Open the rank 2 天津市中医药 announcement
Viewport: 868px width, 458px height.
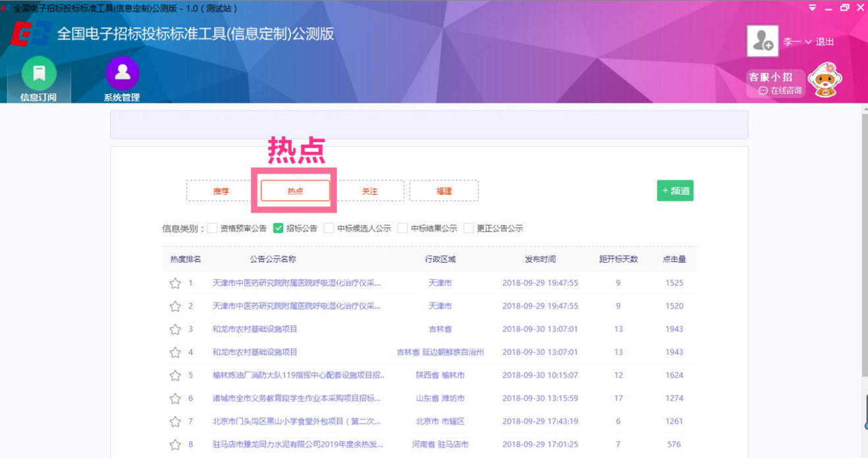297,306
